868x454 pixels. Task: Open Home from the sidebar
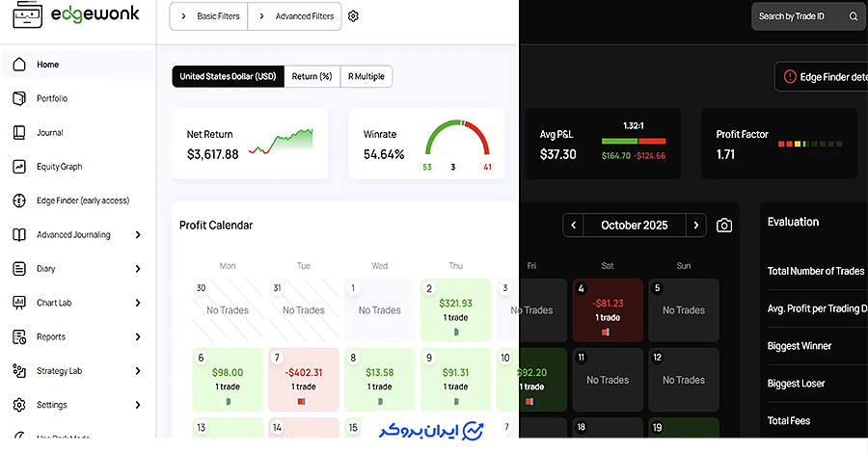click(x=77, y=65)
